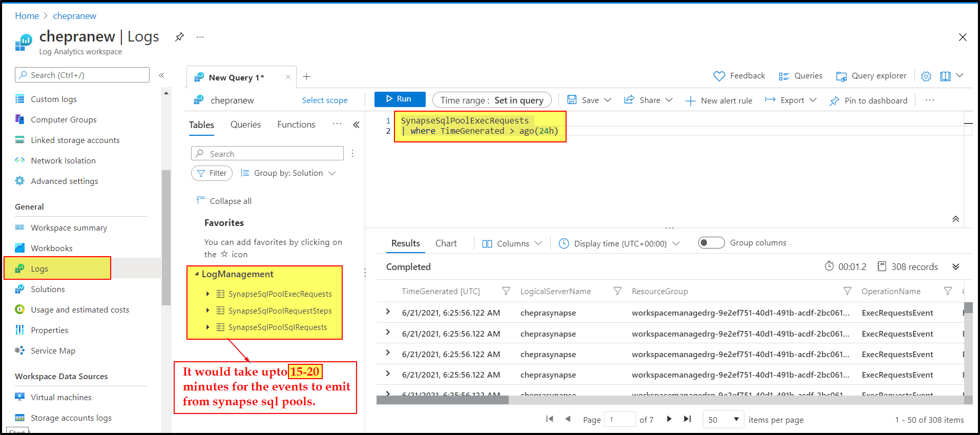
Task: Click Select scope link
Action: click(x=325, y=100)
